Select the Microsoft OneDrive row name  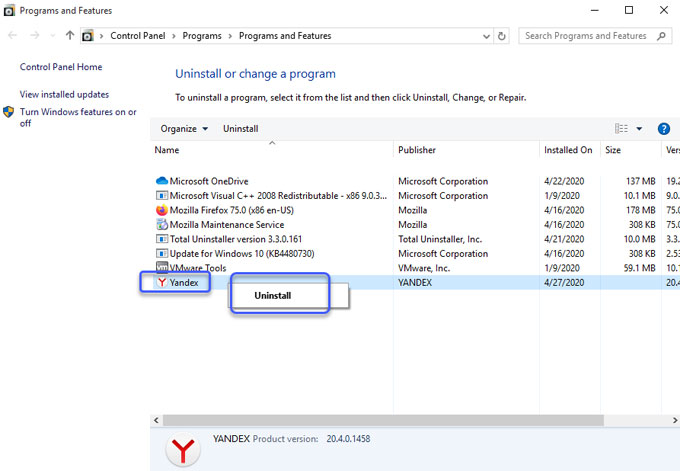pyautogui.click(x=209, y=181)
